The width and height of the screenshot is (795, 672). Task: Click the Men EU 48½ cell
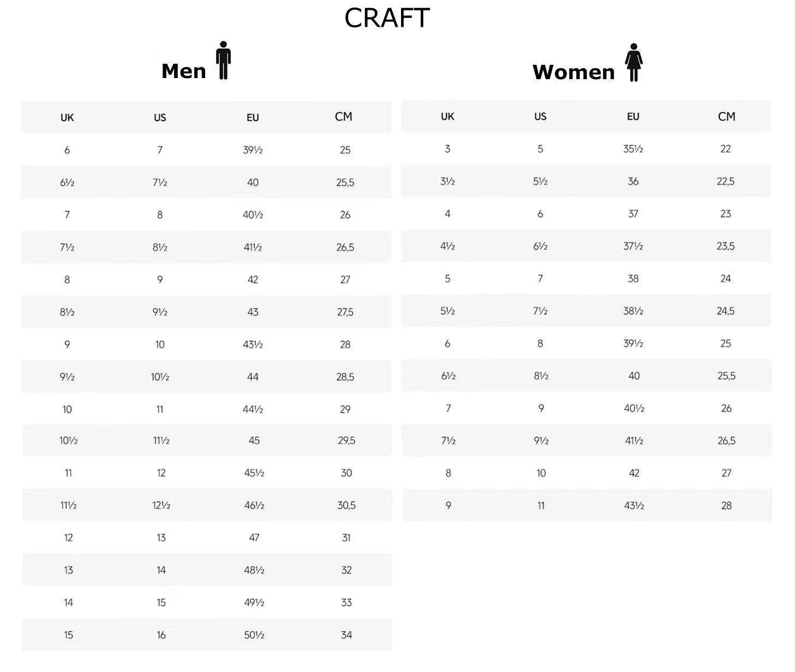click(x=254, y=570)
